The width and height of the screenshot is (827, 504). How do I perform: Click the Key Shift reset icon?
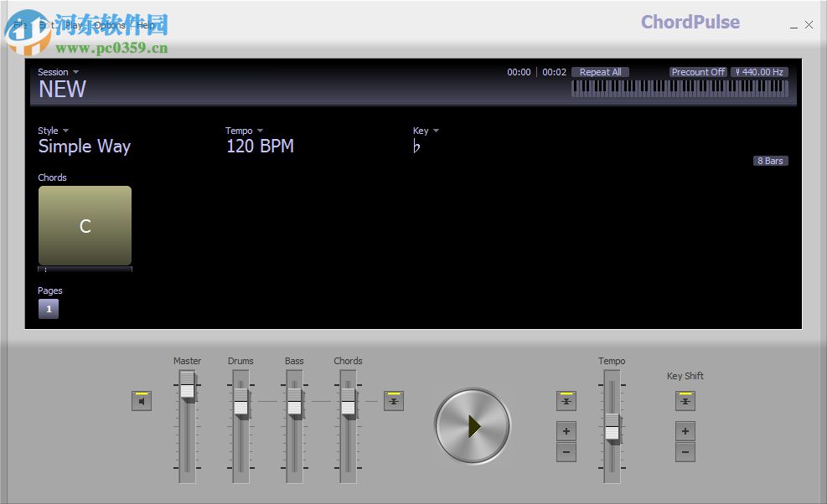click(x=685, y=400)
